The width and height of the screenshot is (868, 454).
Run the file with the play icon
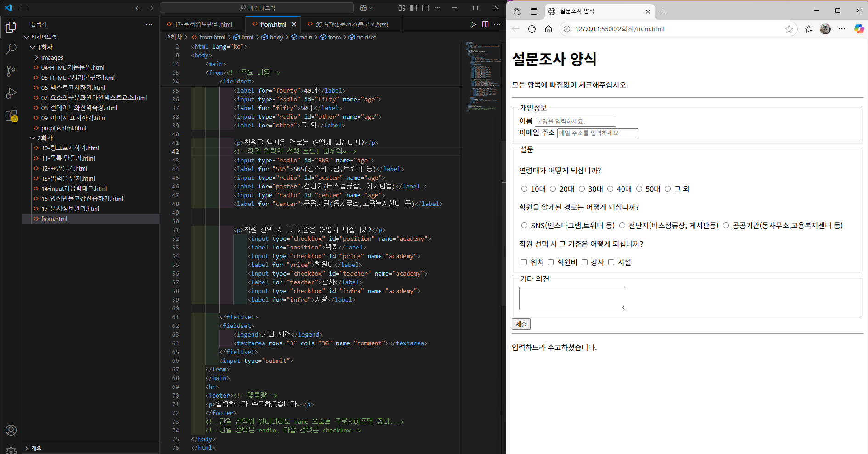[473, 24]
